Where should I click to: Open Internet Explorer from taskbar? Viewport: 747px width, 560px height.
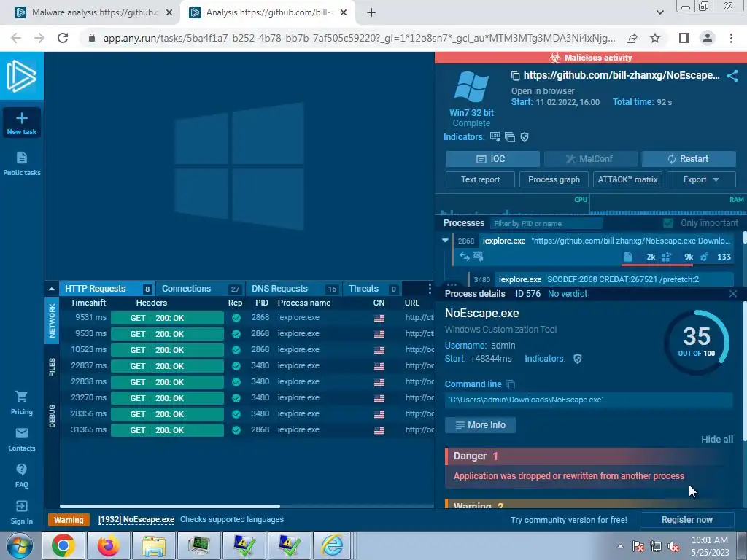click(x=332, y=545)
